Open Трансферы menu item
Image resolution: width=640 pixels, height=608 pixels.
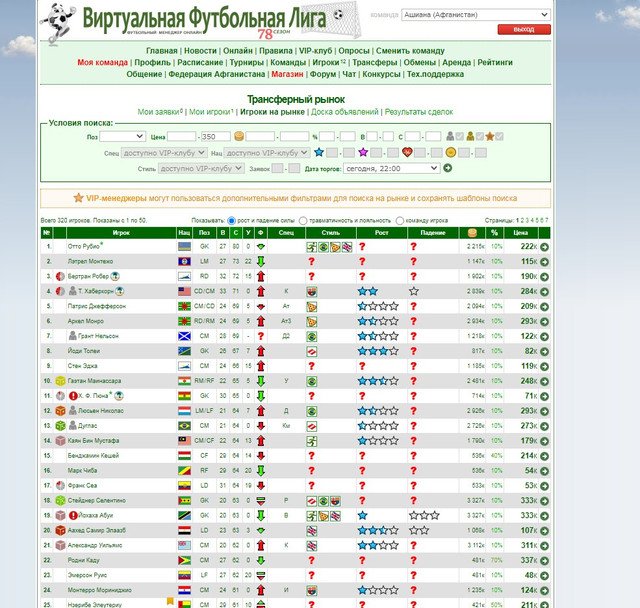coord(375,62)
